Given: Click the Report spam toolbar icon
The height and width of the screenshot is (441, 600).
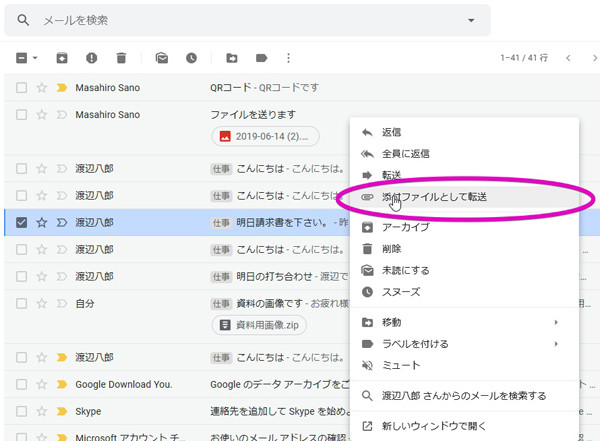Looking at the screenshot, I should (x=91, y=58).
